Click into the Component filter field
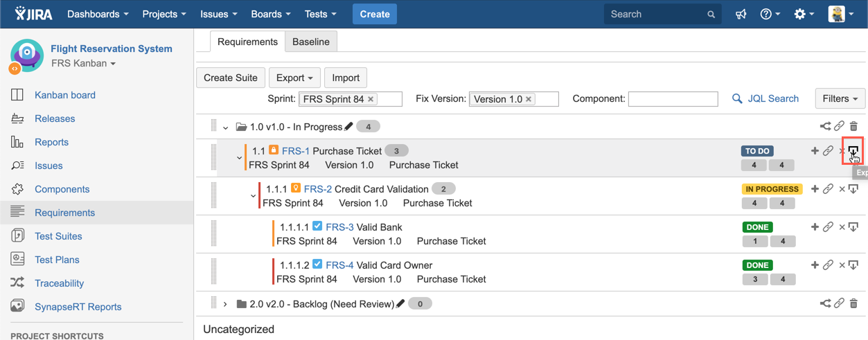Viewport: 868px width, 340px height. (672, 100)
